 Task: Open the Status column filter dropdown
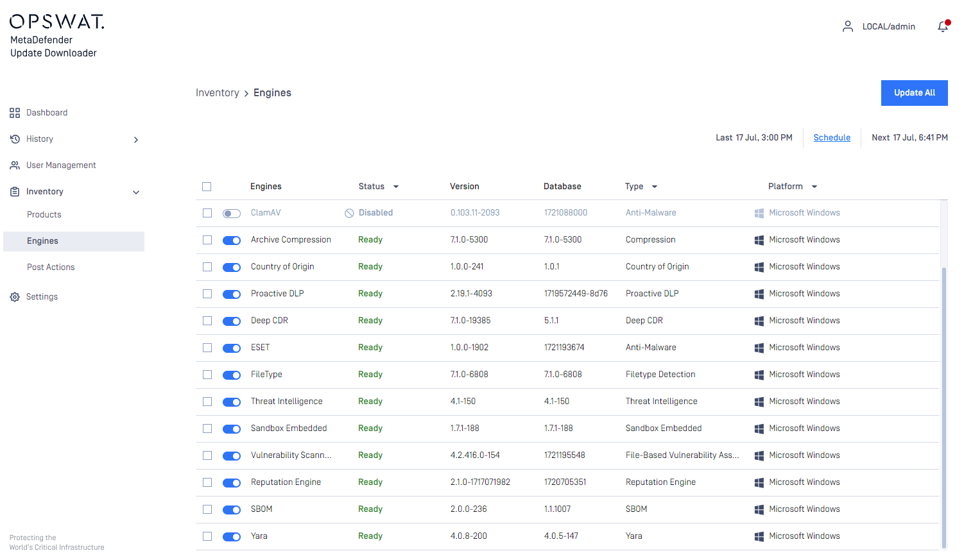pyautogui.click(x=396, y=187)
